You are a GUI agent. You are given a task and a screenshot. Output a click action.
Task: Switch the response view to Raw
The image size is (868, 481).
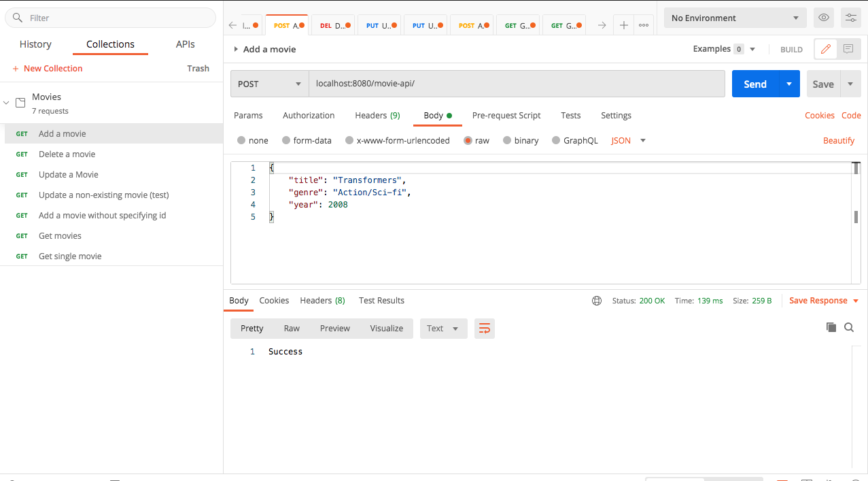[x=292, y=329]
